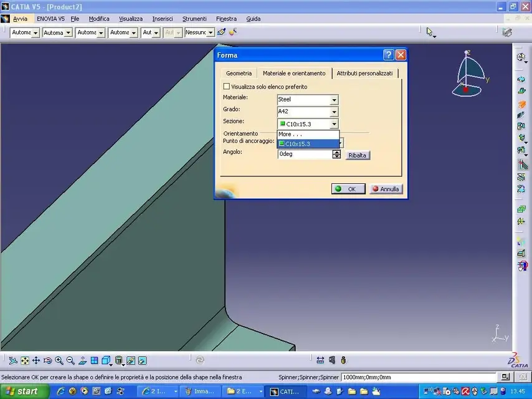
Task: Click the magnet-and-hand icon in right toolbar
Action: pyautogui.click(x=522, y=265)
